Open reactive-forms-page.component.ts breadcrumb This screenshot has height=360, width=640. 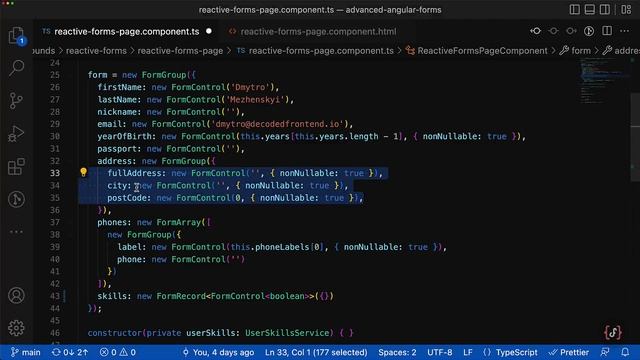321,51
